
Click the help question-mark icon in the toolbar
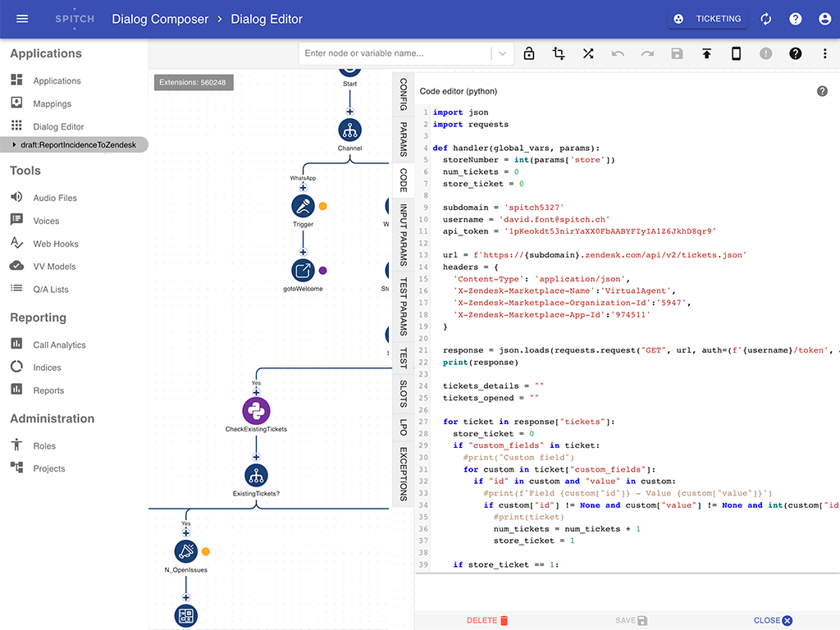click(x=795, y=52)
